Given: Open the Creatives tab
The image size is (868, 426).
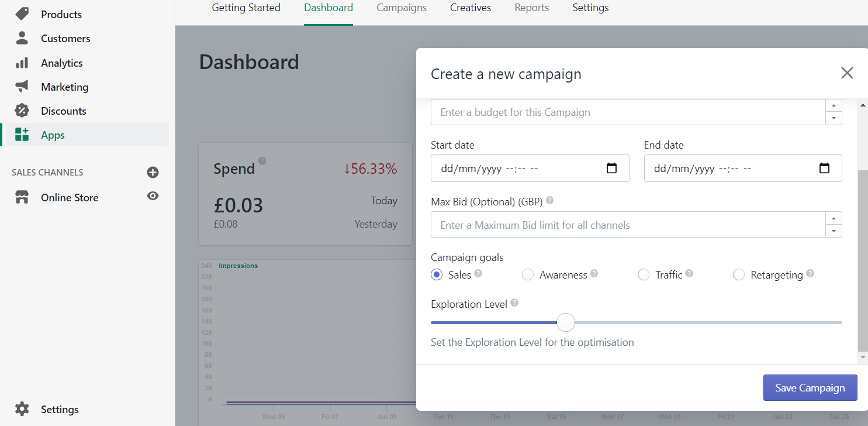Looking at the screenshot, I should click(470, 8).
